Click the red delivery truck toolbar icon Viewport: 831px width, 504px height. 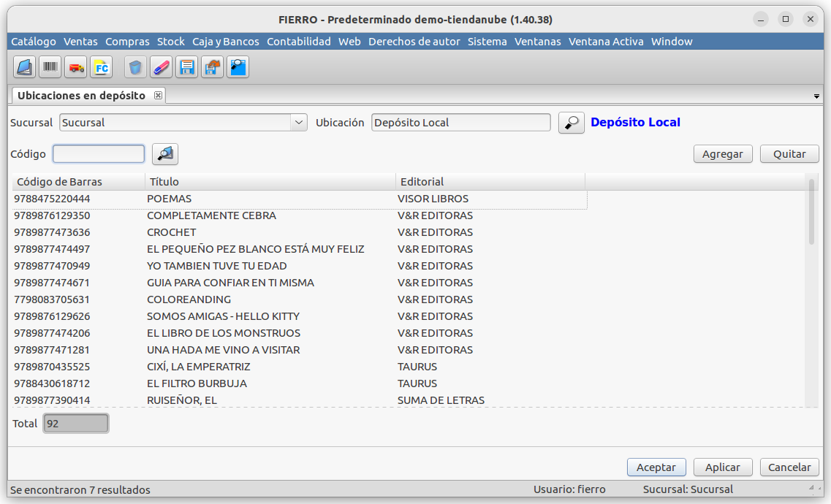point(76,67)
